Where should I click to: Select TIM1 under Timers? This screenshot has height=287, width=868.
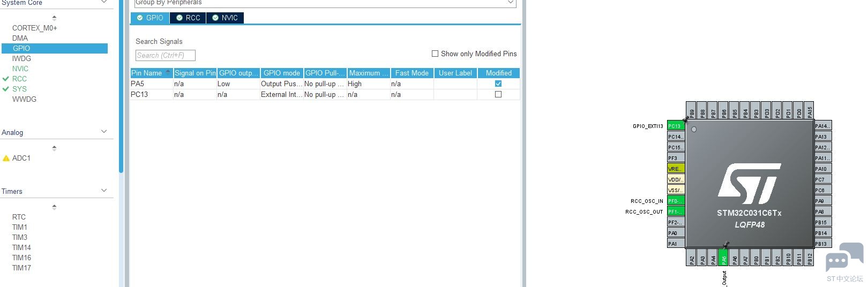pos(20,227)
